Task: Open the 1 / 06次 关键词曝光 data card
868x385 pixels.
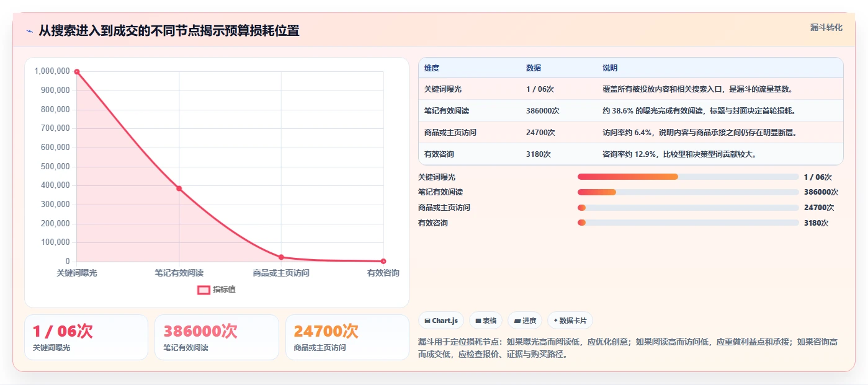Action: tap(86, 337)
